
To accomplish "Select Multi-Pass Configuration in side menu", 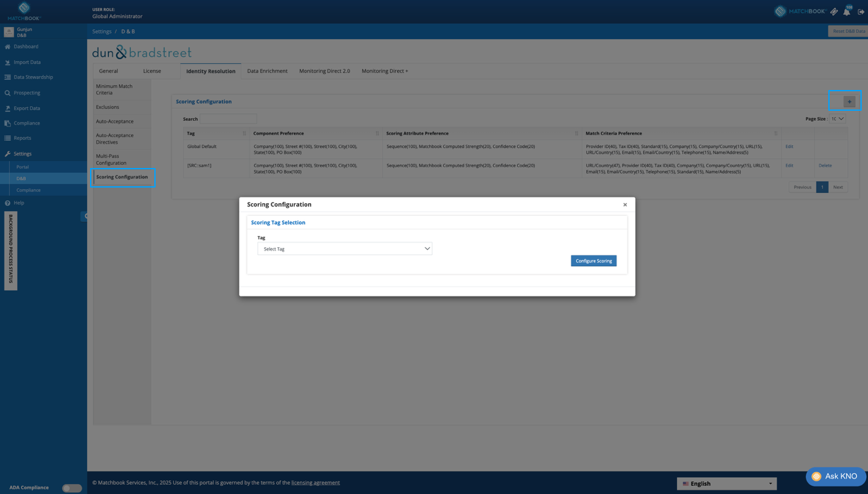I will point(122,159).
